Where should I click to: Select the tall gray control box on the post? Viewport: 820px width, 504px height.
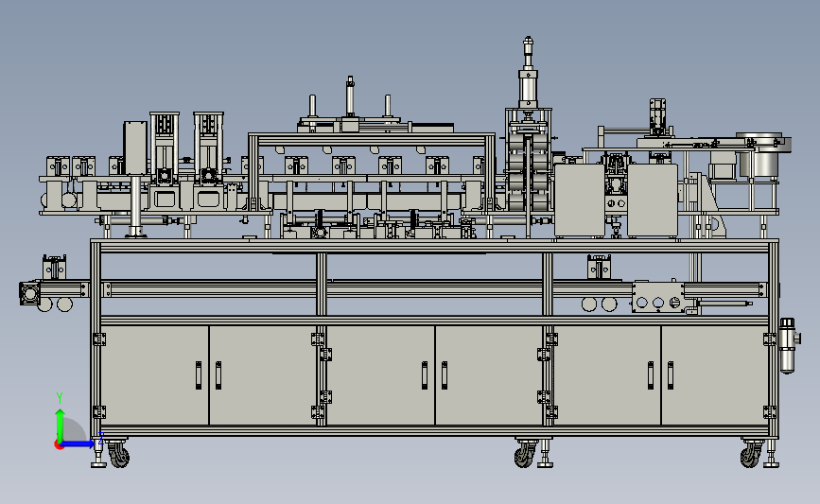[x=135, y=148]
